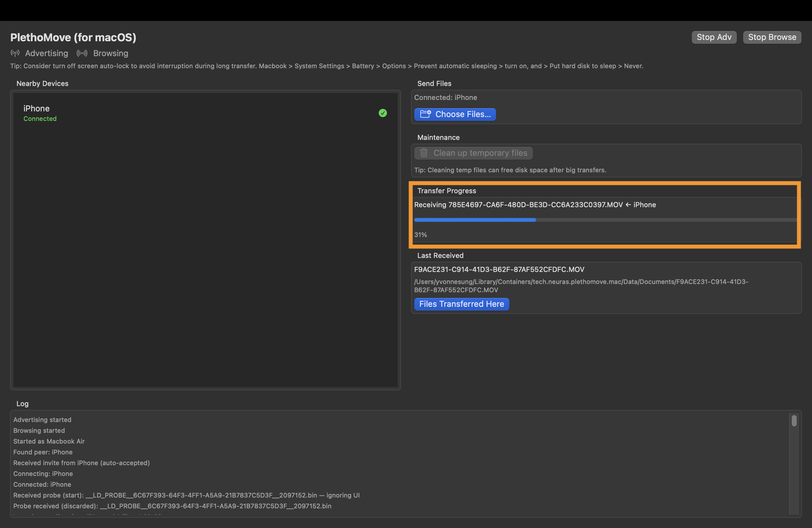812x528 pixels.
Task: Click the F9ACE231 received file name
Action: 499,269
